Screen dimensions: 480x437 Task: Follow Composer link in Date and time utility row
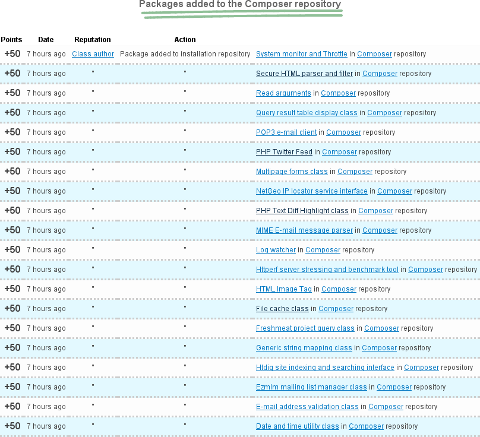(x=366, y=426)
